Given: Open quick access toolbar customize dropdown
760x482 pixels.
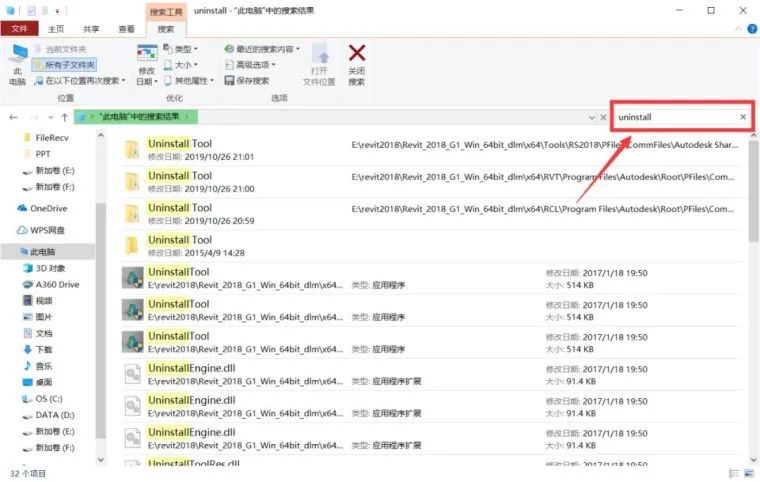Looking at the screenshot, I should tap(57, 10).
